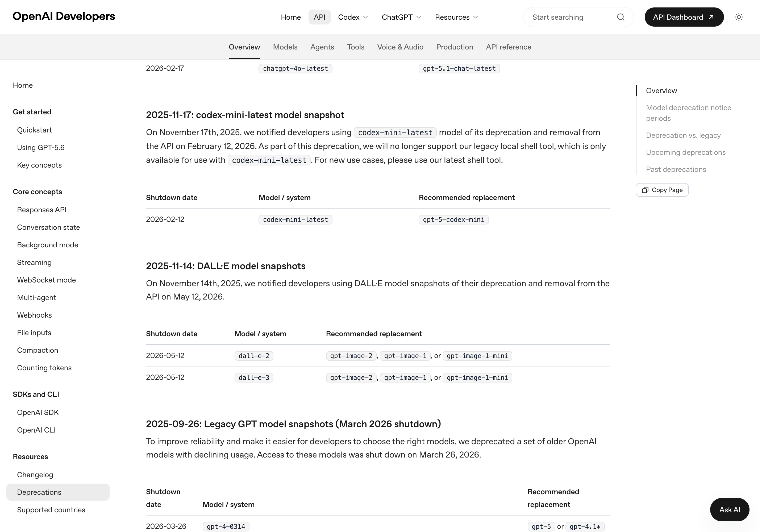Click the Copy Page clipboard icon
This screenshot has height=532, width=766.
point(645,190)
